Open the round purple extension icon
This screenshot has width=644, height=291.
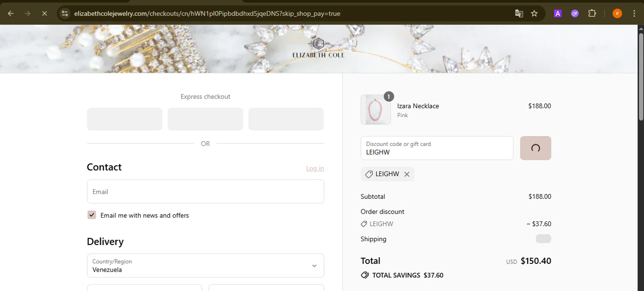click(575, 13)
